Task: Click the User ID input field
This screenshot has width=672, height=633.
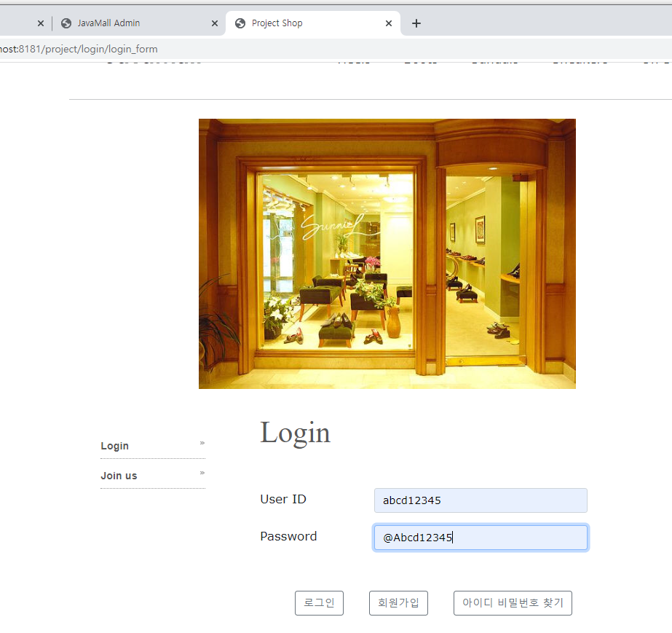Action: [481, 500]
